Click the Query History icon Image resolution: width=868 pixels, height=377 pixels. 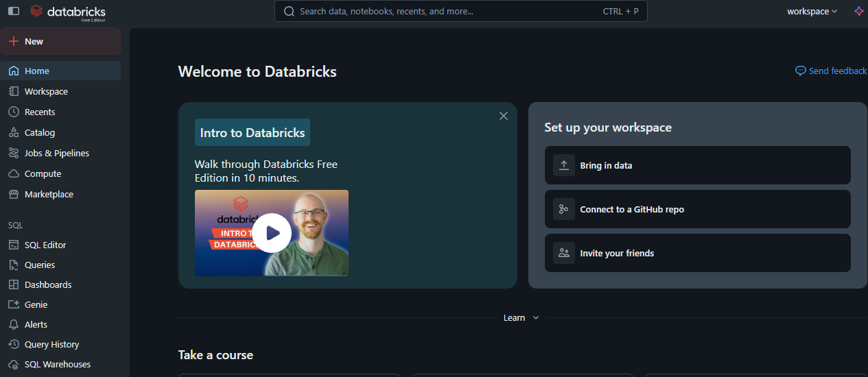tap(14, 344)
